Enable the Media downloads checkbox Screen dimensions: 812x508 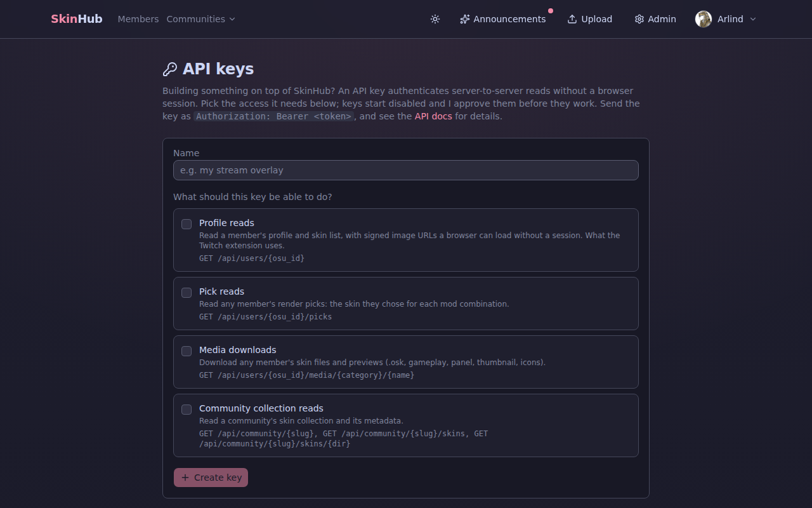point(187,351)
